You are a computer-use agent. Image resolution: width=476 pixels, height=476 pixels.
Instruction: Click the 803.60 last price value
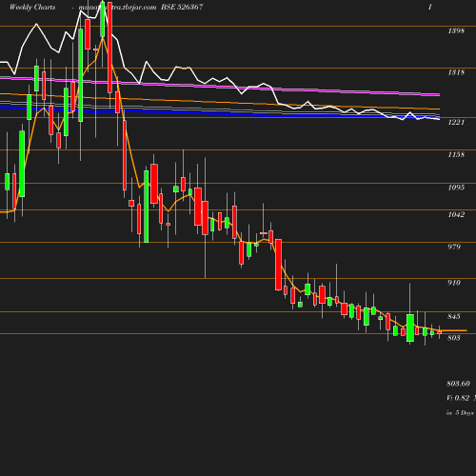[x=458, y=384]
